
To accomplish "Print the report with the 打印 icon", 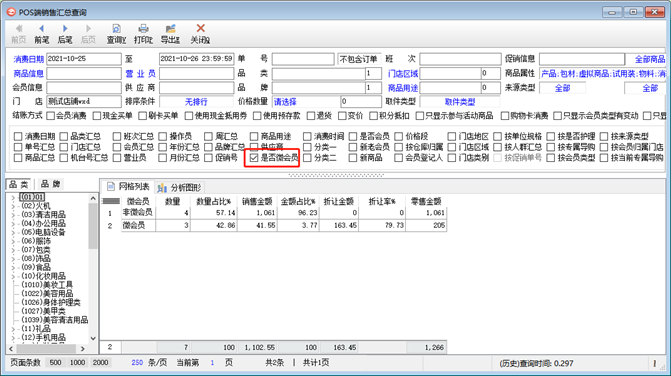I will [143, 29].
